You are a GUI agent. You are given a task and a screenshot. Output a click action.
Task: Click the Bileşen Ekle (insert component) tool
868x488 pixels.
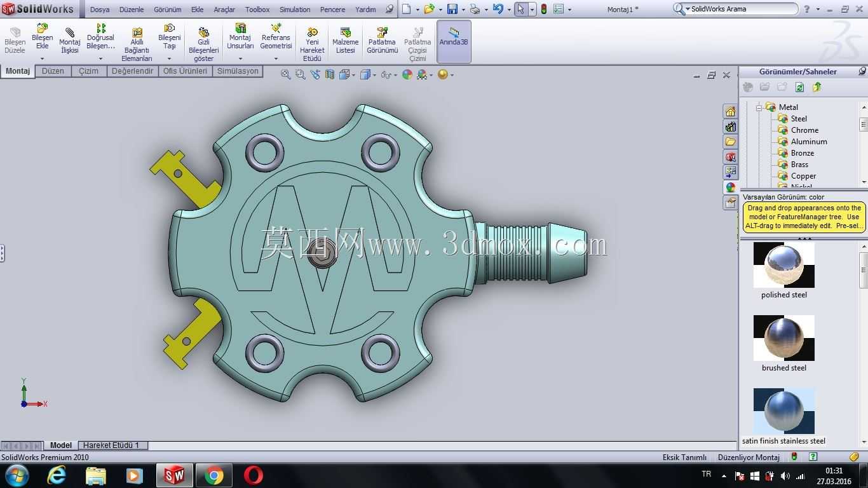[x=43, y=37]
